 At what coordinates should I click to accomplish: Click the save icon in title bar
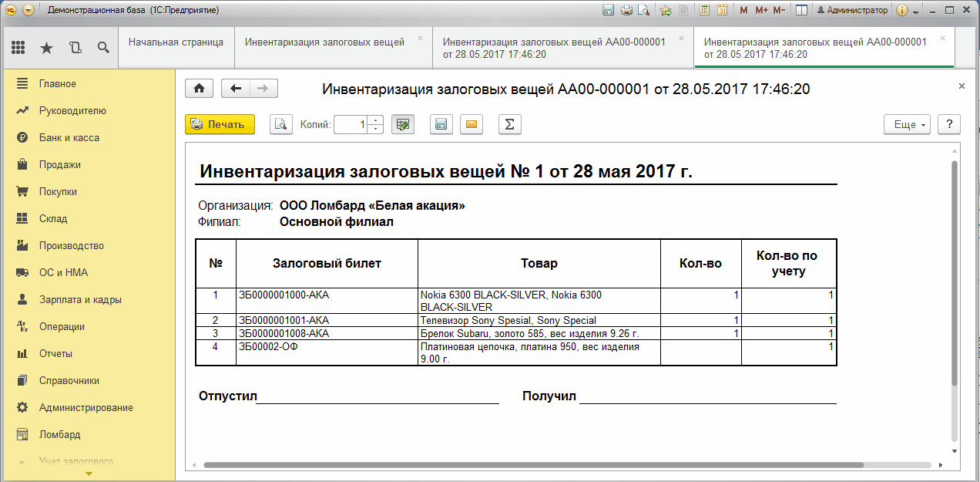coord(608,11)
